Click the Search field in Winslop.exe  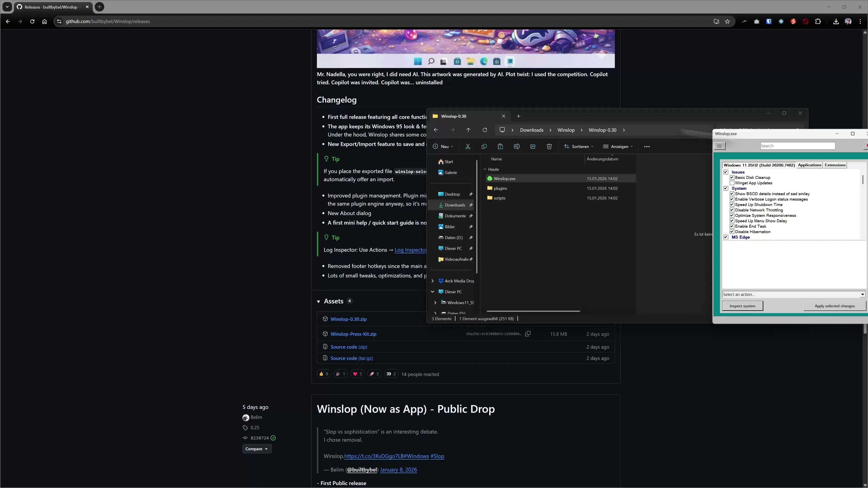point(797,145)
